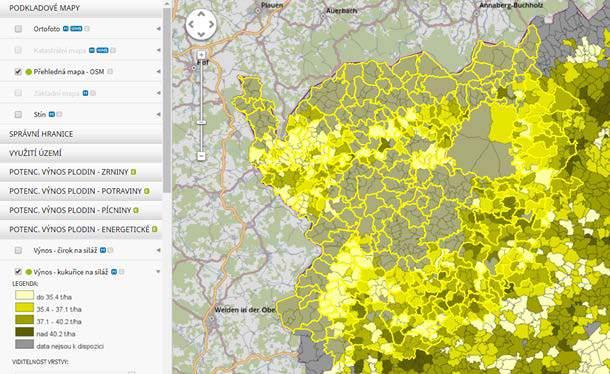Expand Přehledná mapa - OSM options arrow
The height and width of the screenshot is (374, 610).
click(158, 72)
